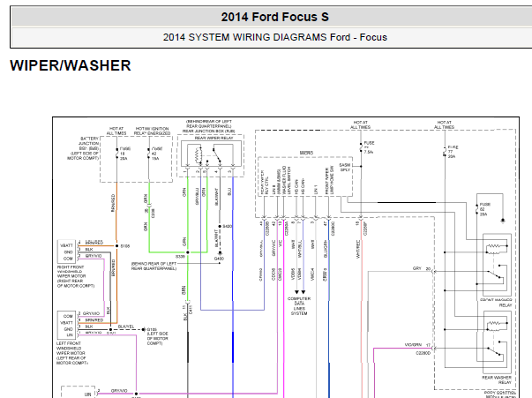Select VBATT pin on right front wiper motor

66,245
